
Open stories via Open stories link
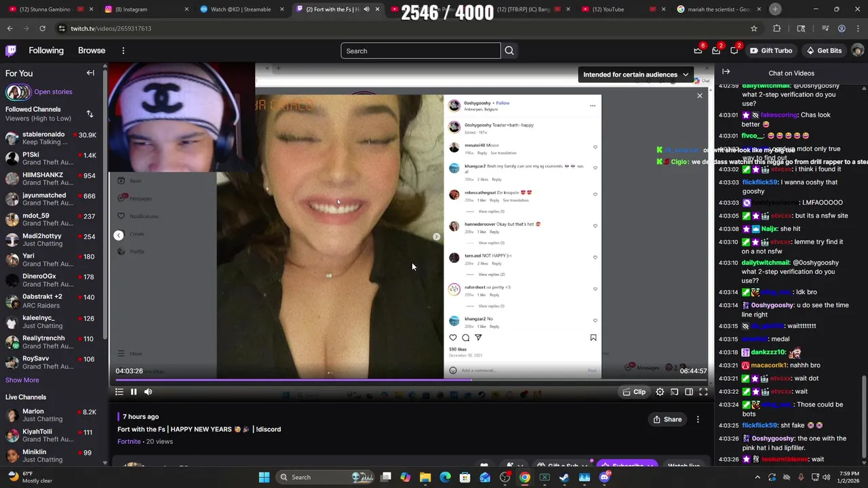click(53, 91)
